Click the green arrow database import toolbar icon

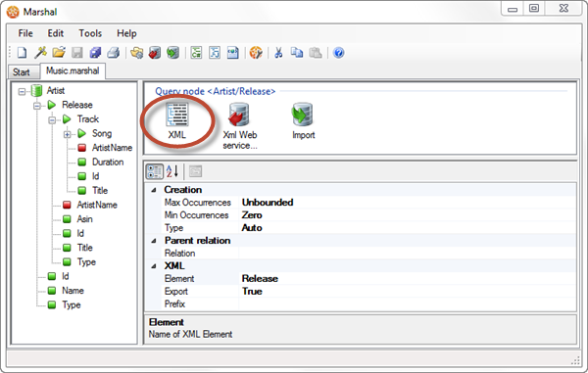[172, 53]
